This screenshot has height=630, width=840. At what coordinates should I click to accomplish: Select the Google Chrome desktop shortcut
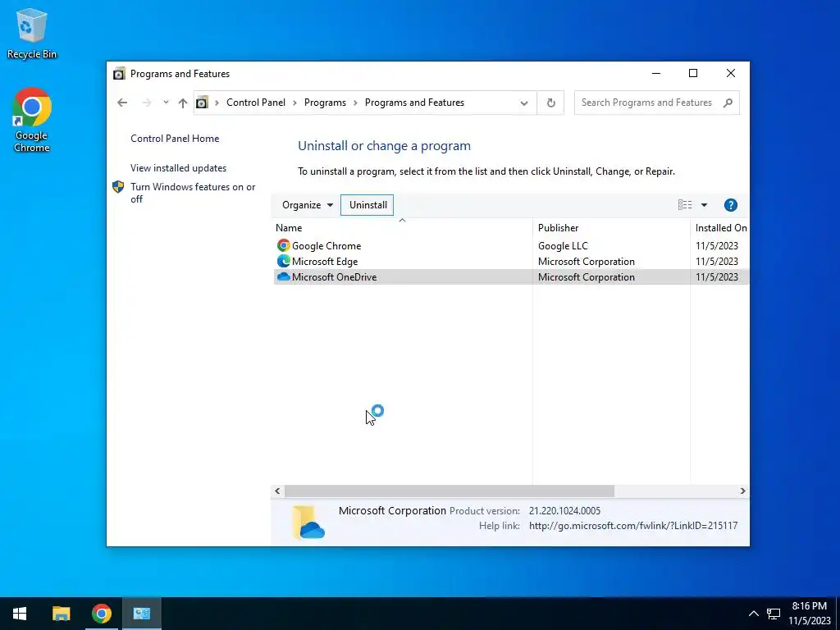32,120
